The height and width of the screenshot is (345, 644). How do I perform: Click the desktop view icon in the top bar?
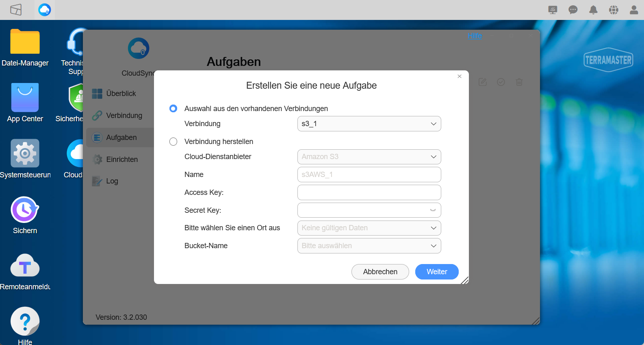16,10
